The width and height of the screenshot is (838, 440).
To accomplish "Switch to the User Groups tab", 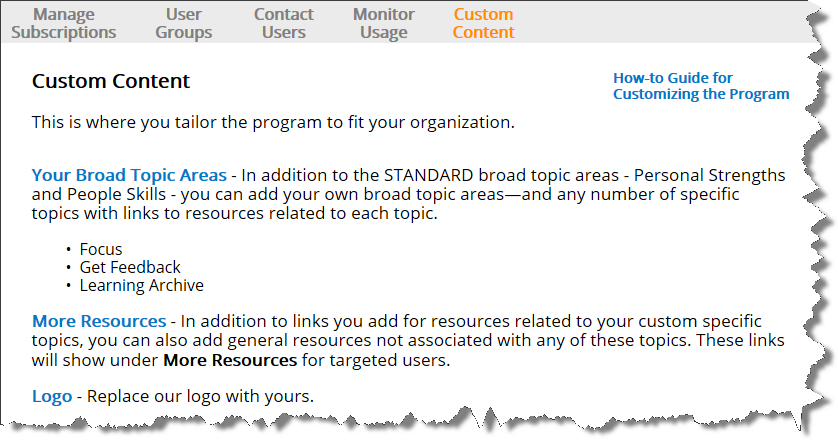I will point(184,23).
